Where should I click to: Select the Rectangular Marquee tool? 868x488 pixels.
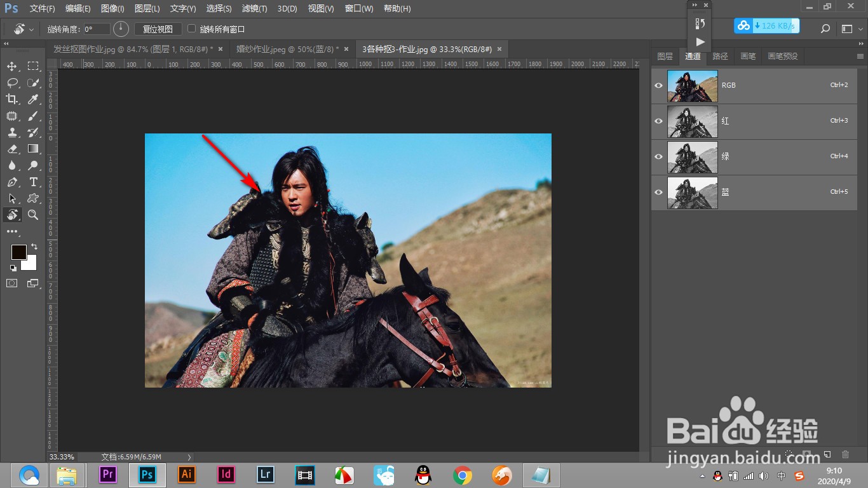tap(33, 66)
